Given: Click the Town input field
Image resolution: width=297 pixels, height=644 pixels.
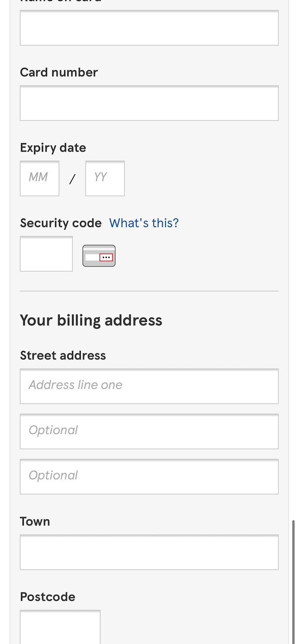Looking at the screenshot, I should [149, 552].
